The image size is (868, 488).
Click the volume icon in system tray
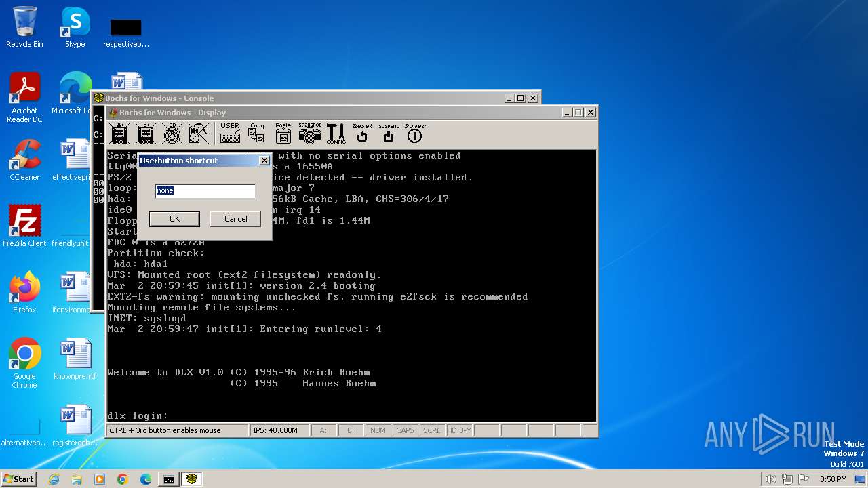click(x=770, y=479)
